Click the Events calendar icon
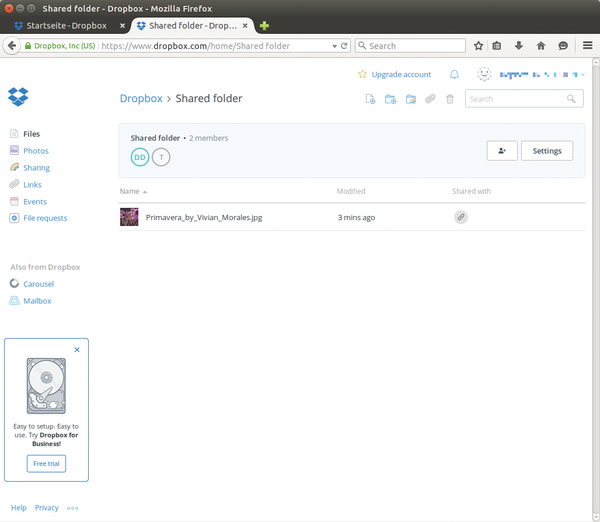Screen dimensions: 600x522 pyautogui.click(x=14, y=201)
